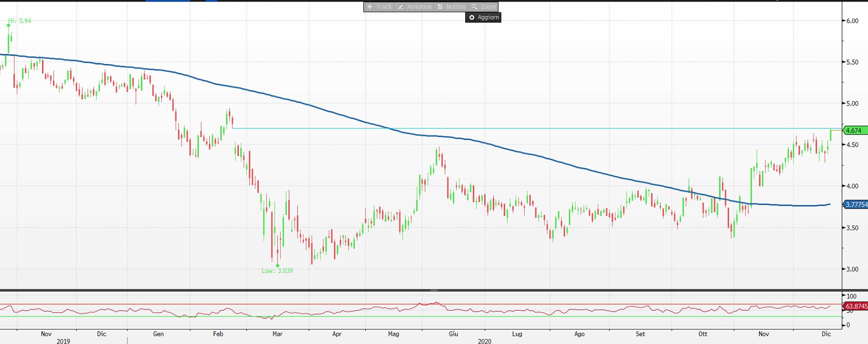
Task: Open the Notizie news list icon
Action: pos(440,7)
